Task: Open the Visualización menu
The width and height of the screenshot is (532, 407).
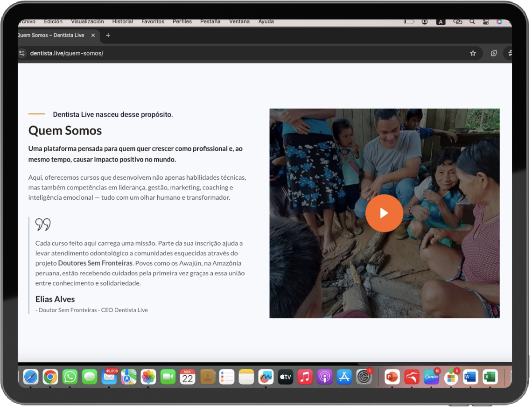Action: [88, 22]
